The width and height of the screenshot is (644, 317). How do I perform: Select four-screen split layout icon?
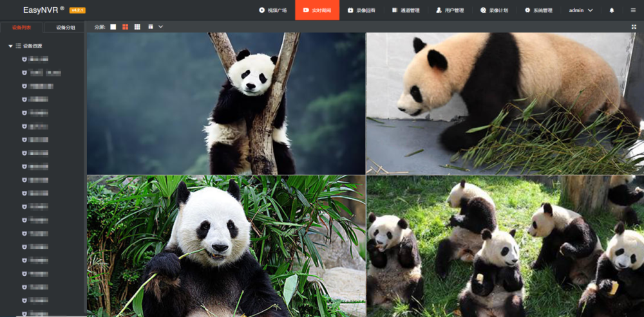(x=126, y=26)
